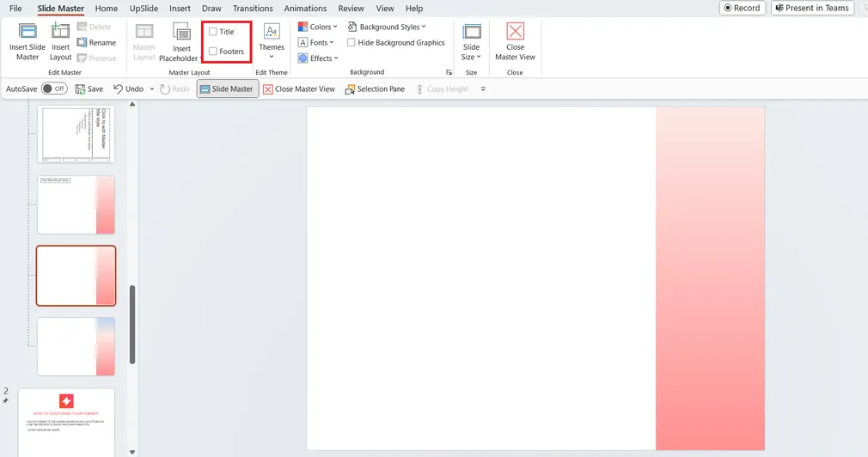This screenshot has width=868, height=457.
Task: Toggle the AutoSave switch
Action: [x=54, y=88]
